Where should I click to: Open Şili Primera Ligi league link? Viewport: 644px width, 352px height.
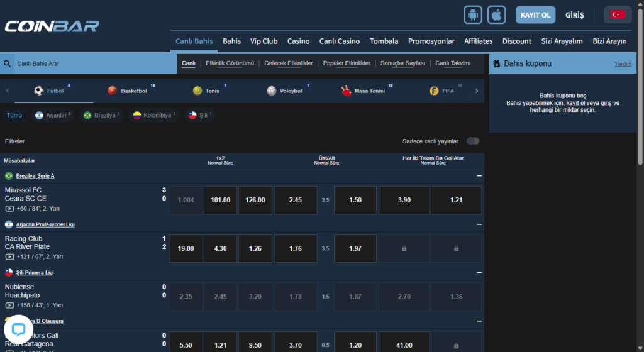click(35, 273)
